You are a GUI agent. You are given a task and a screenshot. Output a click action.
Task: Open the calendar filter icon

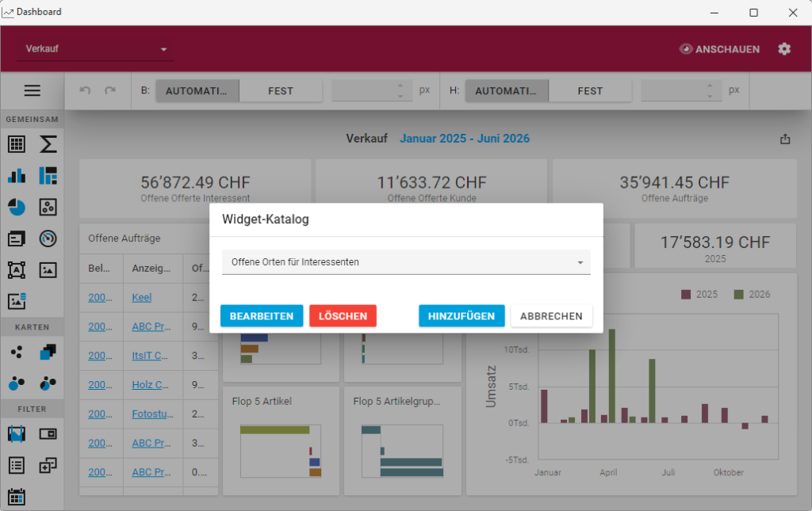(x=16, y=496)
